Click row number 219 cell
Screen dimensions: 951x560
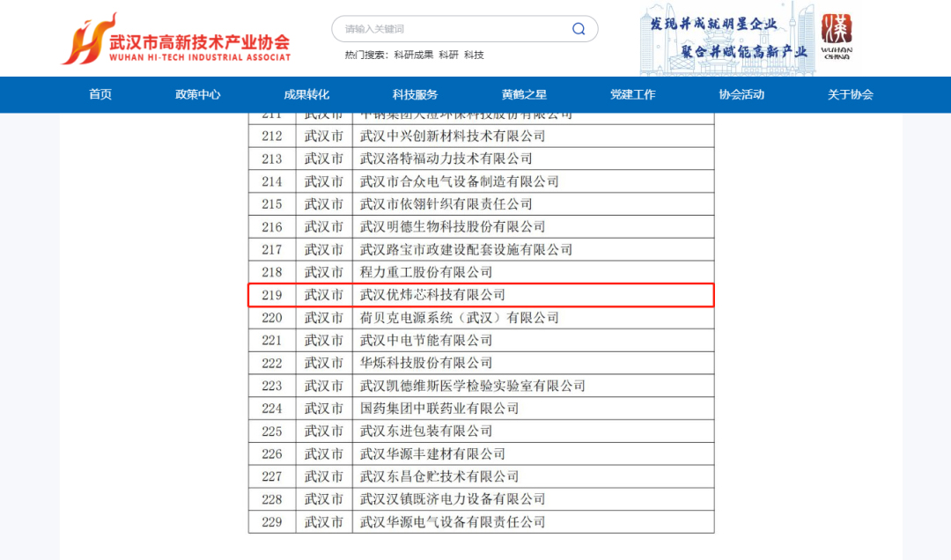[272, 295]
